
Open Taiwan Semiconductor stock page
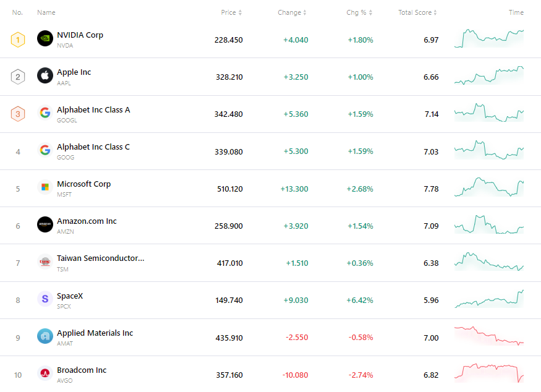[101, 258]
